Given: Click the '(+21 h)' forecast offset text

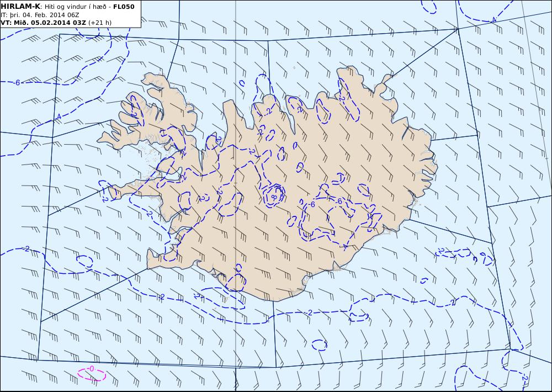Looking at the screenshot, I should click(99, 23).
